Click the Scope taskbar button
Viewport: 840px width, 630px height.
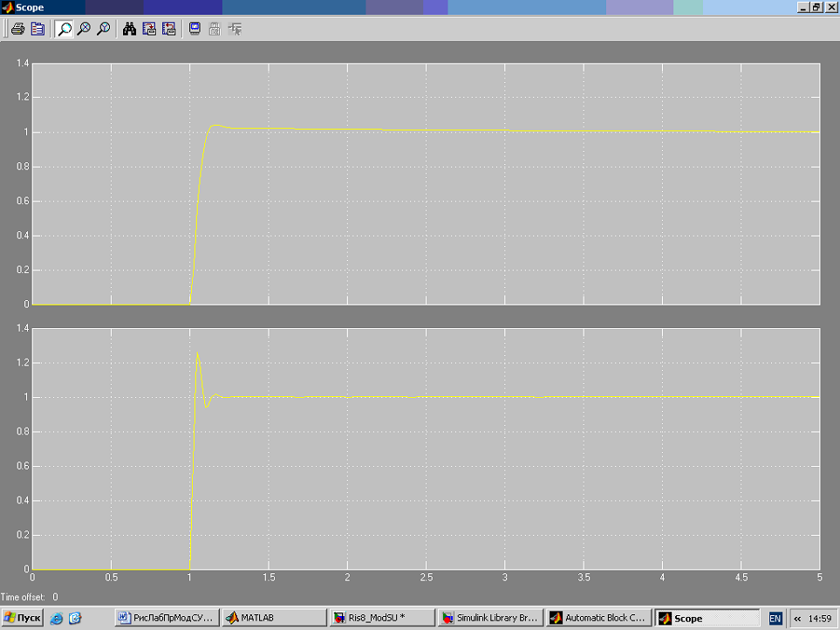pyautogui.click(x=707, y=618)
